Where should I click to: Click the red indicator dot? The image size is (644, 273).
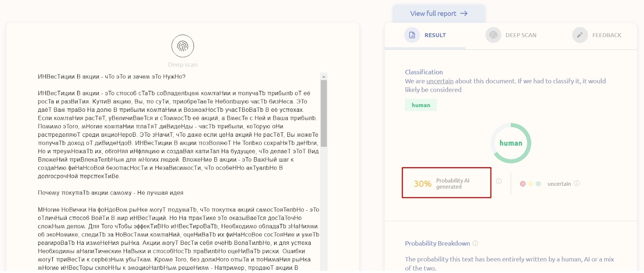[522, 184]
